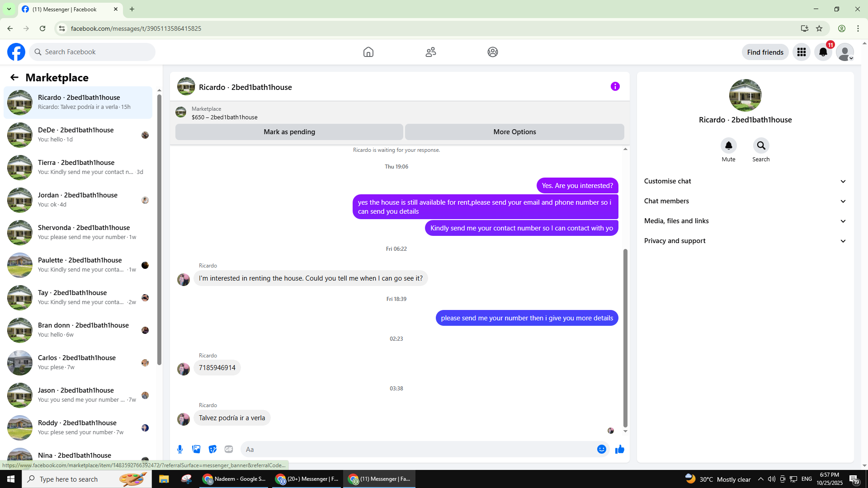Viewport: 868px width, 488px height.
Task: Open the Facebook menu grid icon
Action: [x=802, y=52]
